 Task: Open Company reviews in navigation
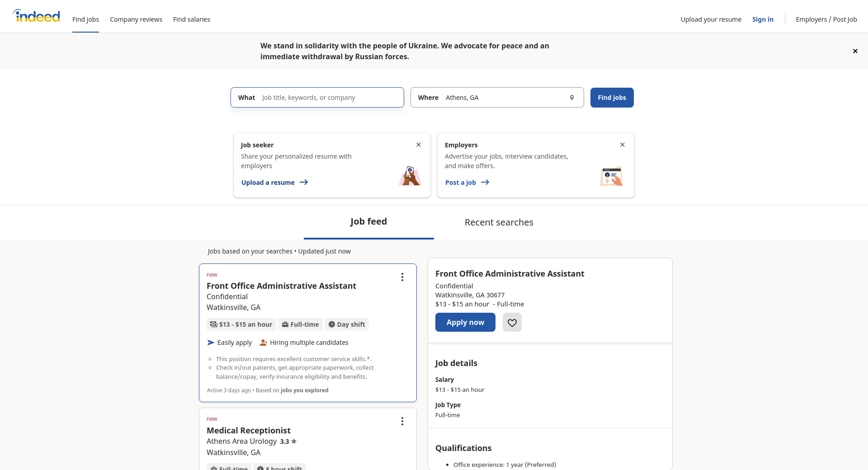pos(136,19)
